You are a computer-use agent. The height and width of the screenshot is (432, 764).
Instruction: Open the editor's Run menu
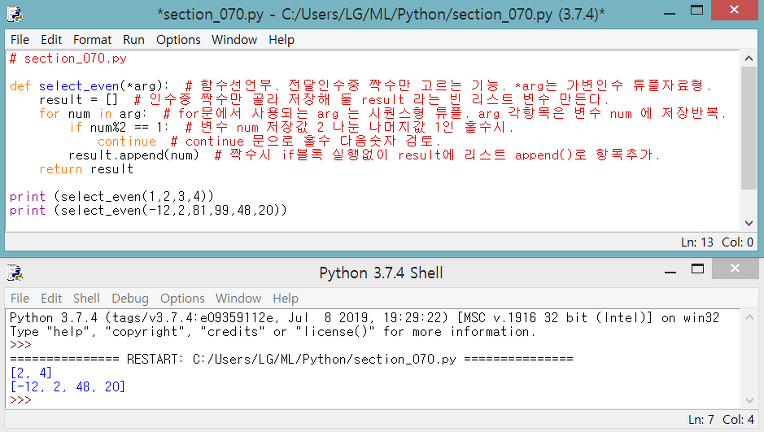point(134,40)
